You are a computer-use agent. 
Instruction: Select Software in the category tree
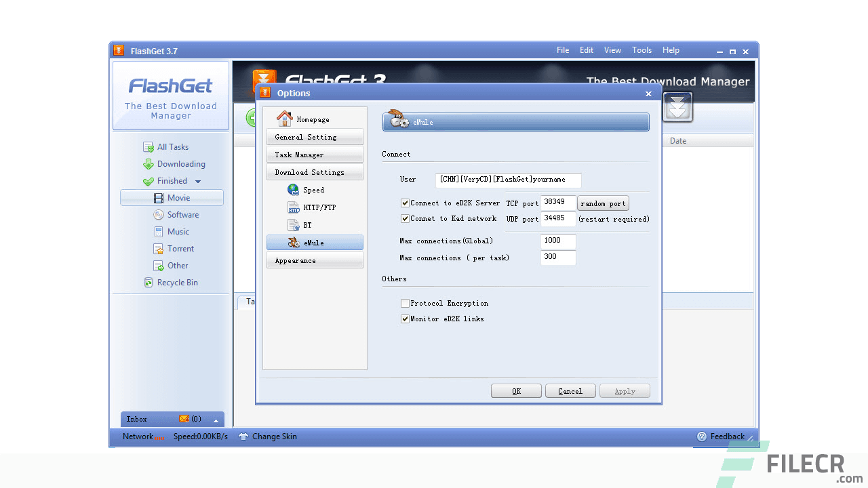point(183,215)
